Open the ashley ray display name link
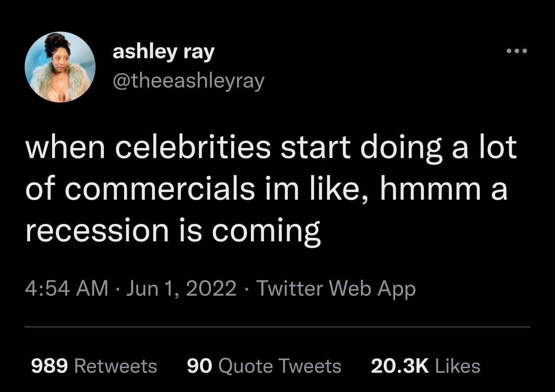Image resolution: width=555 pixels, height=392 pixels. pyautogui.click(x=163, y=52)
